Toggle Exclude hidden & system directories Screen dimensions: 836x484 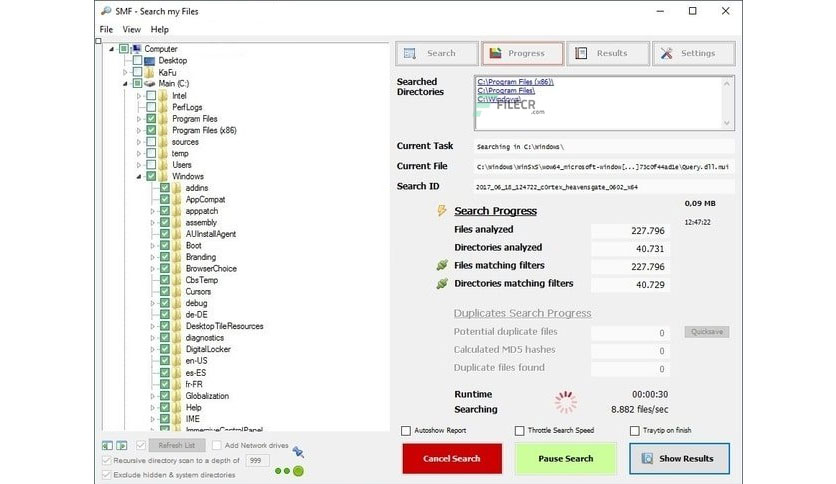[x=107, y=475]
